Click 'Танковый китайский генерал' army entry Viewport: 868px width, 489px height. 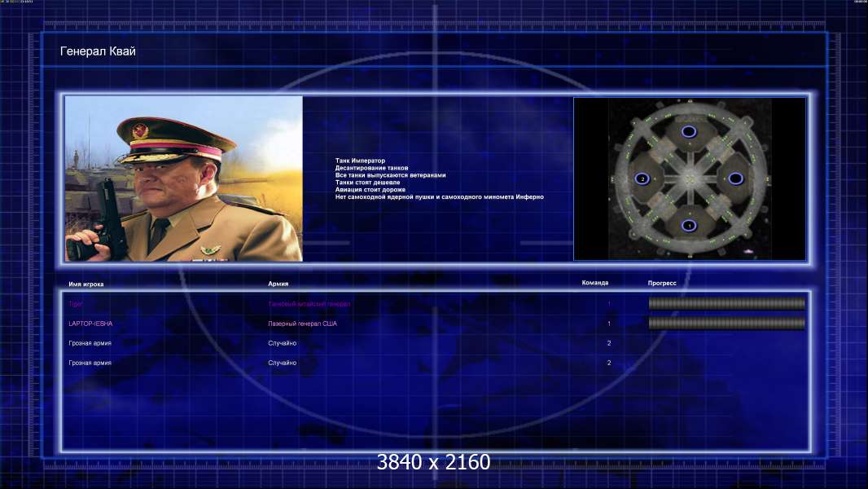click(x=309, y=304)
